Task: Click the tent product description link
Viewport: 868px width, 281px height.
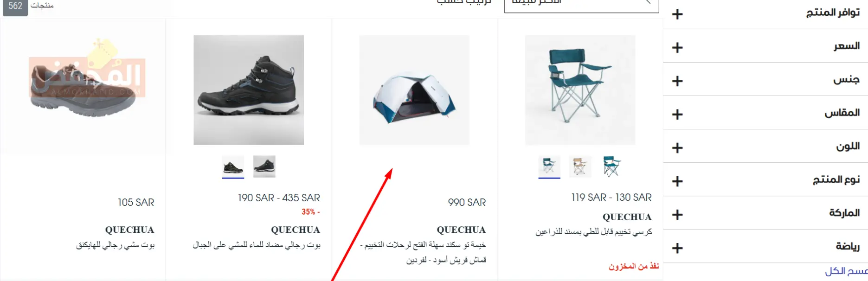Action: click(423, 252)
